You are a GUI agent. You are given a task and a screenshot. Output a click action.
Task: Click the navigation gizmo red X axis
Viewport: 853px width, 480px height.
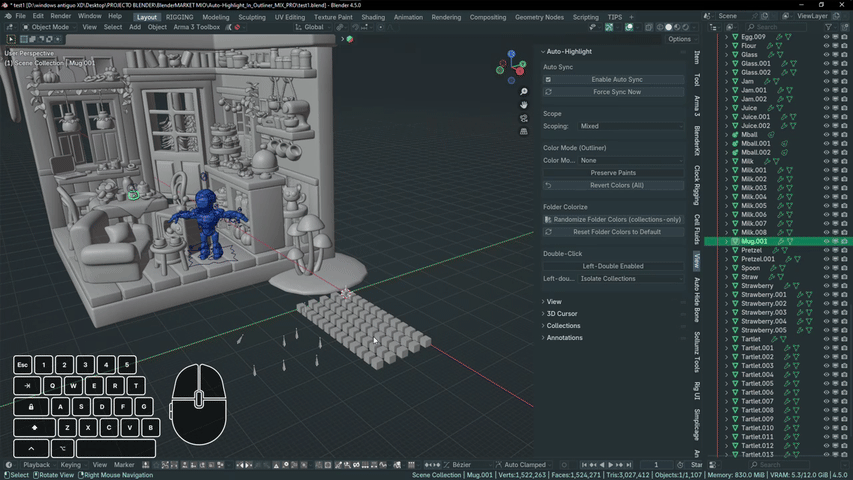click(x=520, y=71)
